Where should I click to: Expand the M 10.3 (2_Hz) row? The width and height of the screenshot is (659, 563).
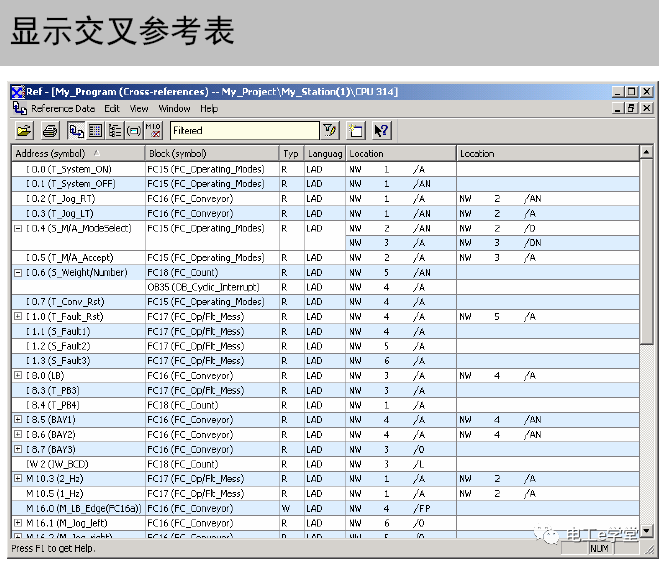[x=18, y=478]
